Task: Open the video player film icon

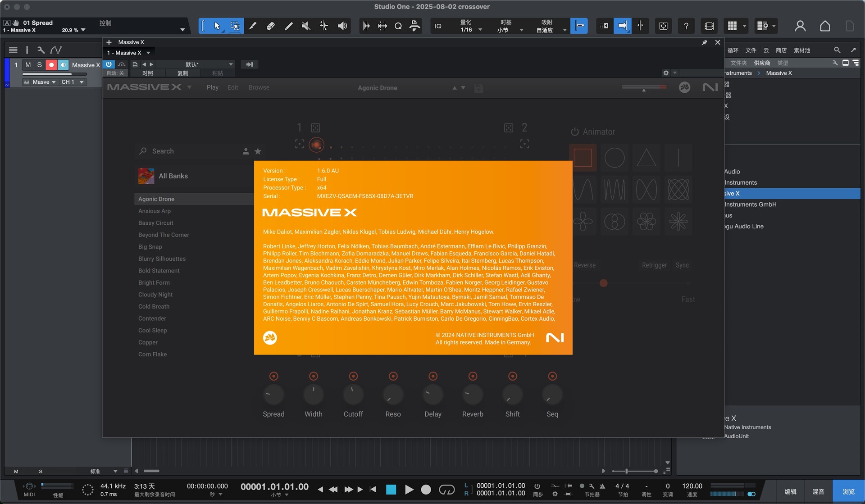Action: 709,26
